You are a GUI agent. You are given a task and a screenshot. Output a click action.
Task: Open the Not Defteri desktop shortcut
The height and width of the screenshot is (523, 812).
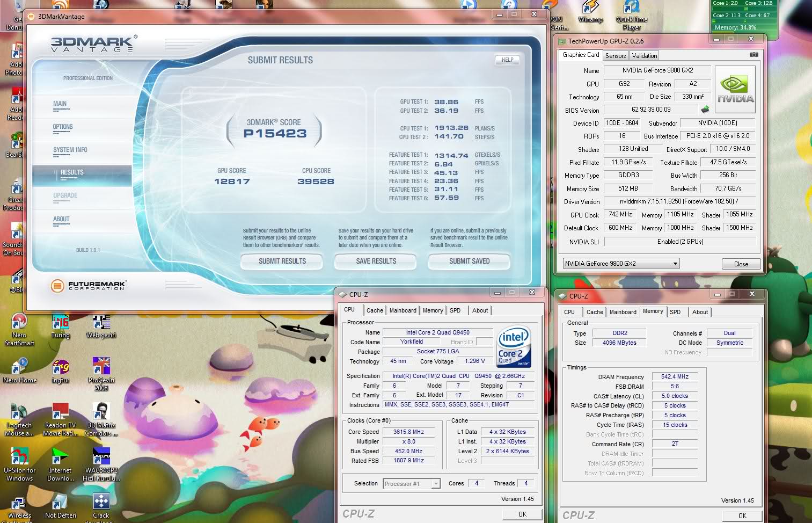[60, 506]
